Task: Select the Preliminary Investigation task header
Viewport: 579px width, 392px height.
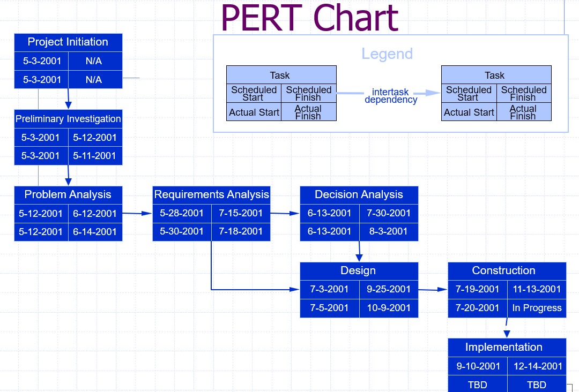Action: (68, 119)
